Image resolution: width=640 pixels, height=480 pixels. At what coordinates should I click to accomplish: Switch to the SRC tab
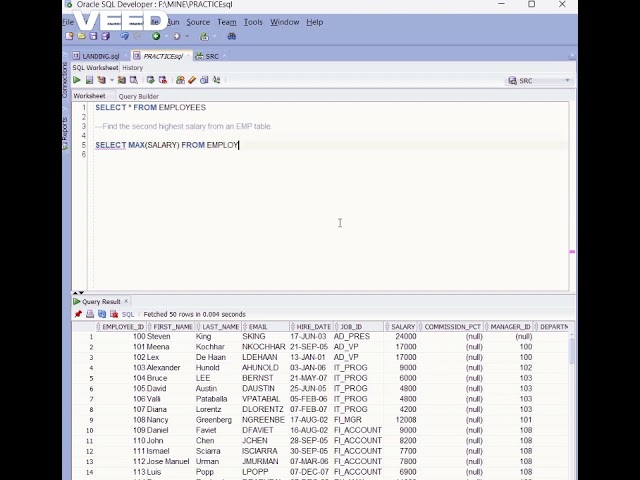tap(211, 56)
